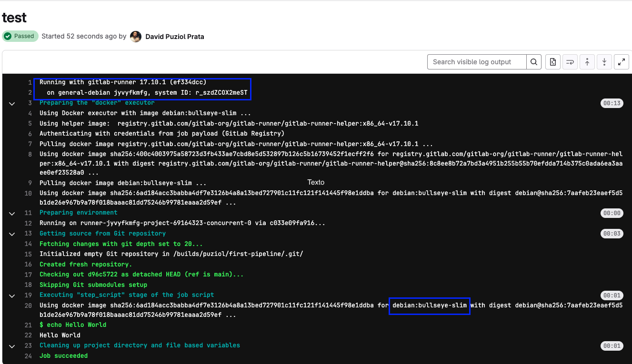Open the complete raw log
This screenshot has height=364, width=632.
tap(552, 62)
